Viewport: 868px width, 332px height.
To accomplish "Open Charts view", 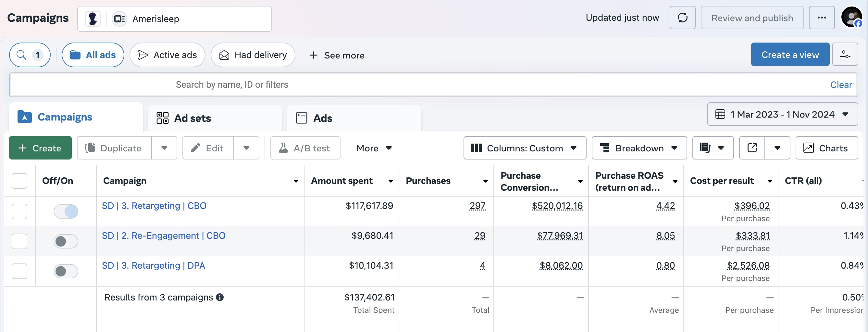I will [x=826, y=148].
